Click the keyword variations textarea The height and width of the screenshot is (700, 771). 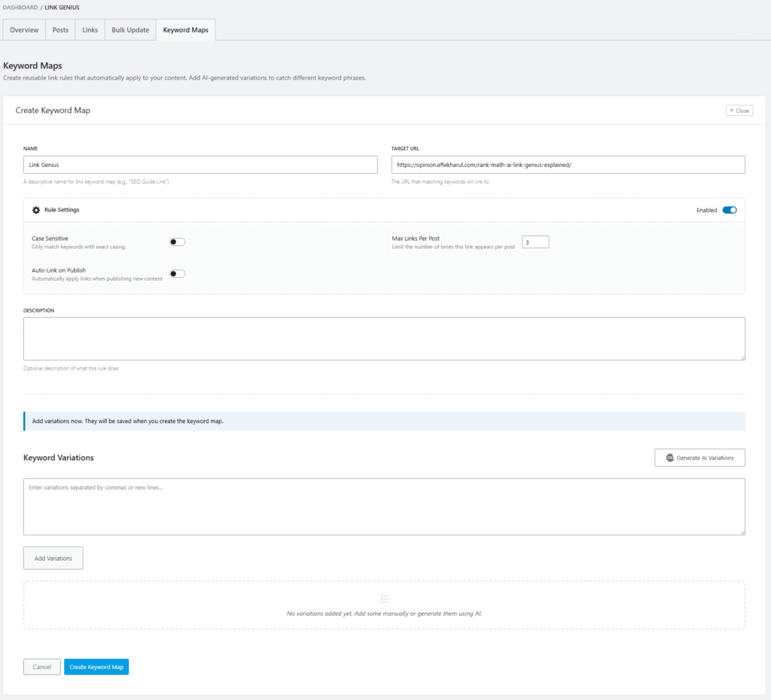pos(384,507)
